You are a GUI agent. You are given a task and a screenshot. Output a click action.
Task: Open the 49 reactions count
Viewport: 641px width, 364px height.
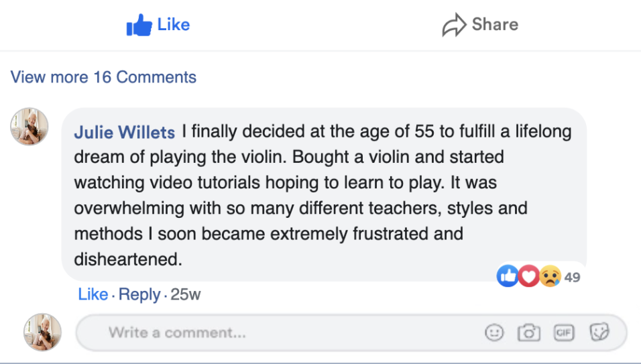tap(573, 278)
